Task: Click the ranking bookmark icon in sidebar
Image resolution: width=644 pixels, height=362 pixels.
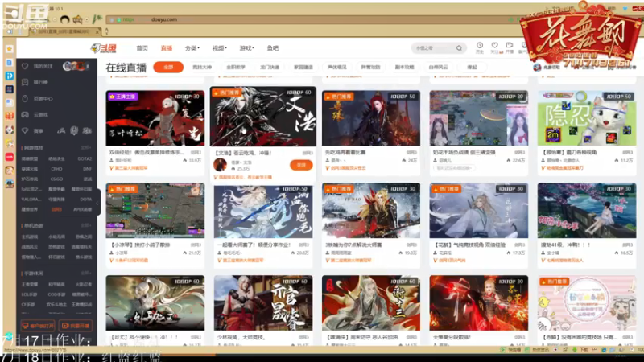Action: pos(25,82)
